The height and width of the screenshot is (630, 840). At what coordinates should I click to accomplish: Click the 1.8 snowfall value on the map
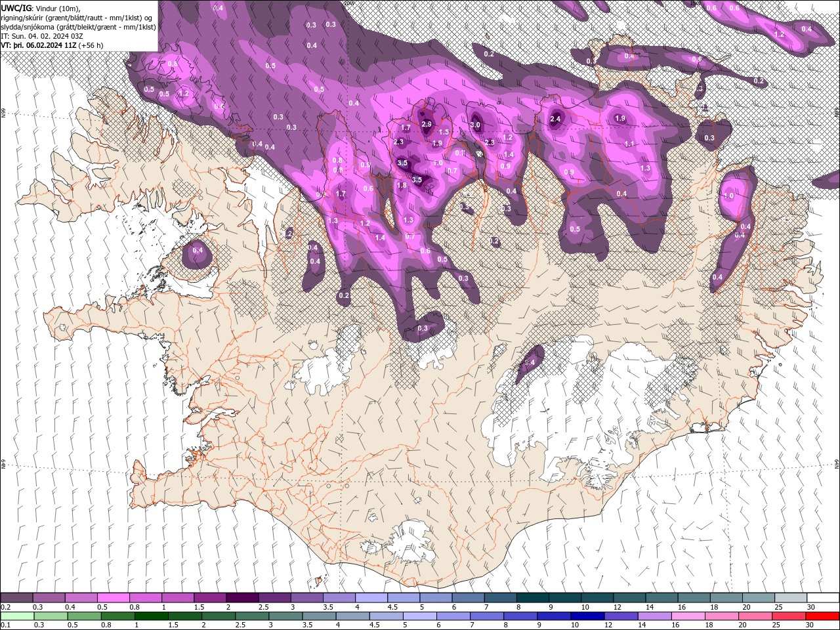[x=402, y=185]
